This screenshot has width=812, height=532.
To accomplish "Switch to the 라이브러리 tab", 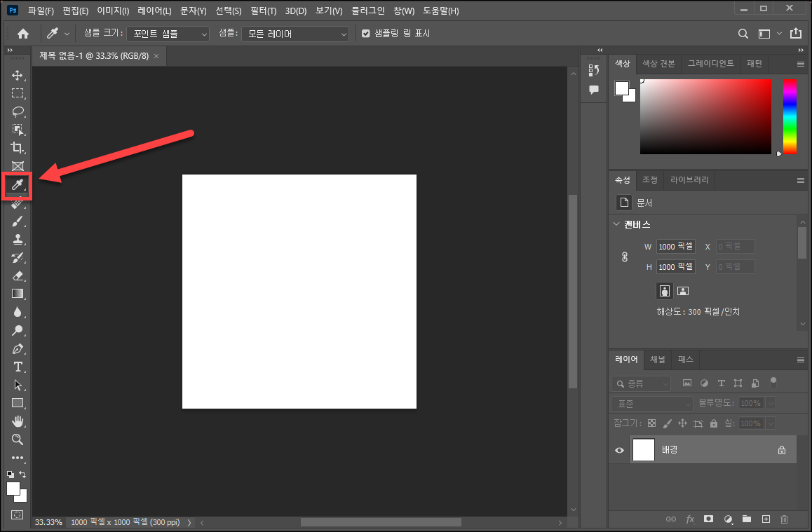I will pos(689,179).
